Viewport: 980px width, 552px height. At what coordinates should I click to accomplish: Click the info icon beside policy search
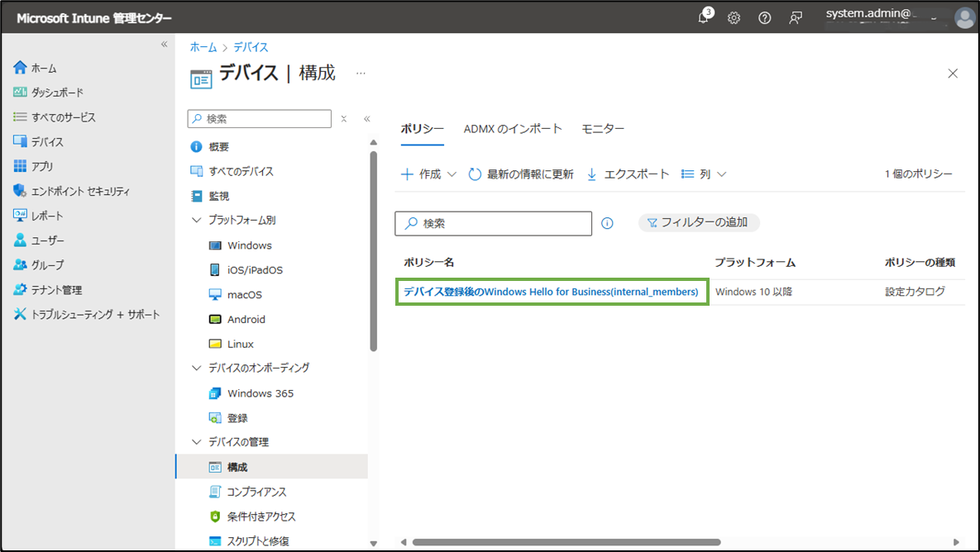[607, 223]
